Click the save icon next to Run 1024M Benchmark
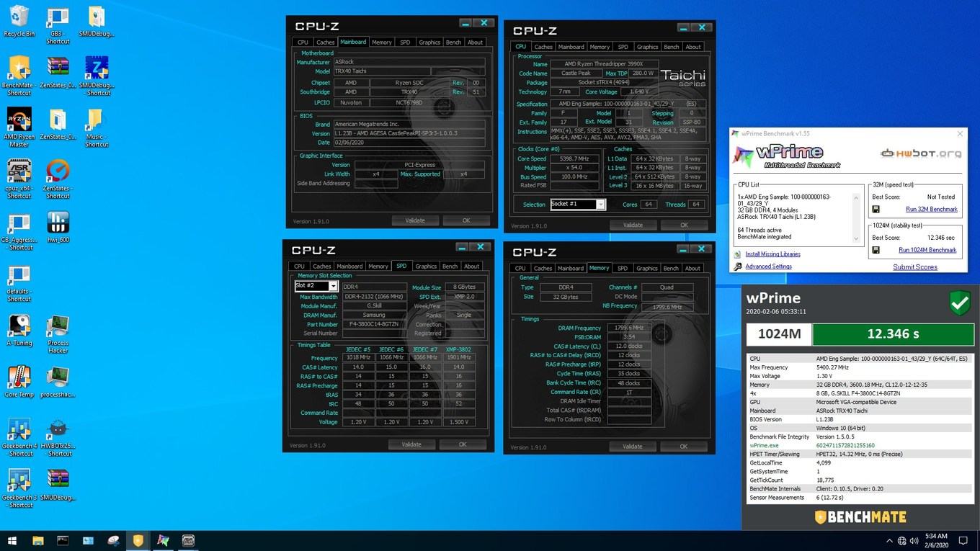 [876, 250]
